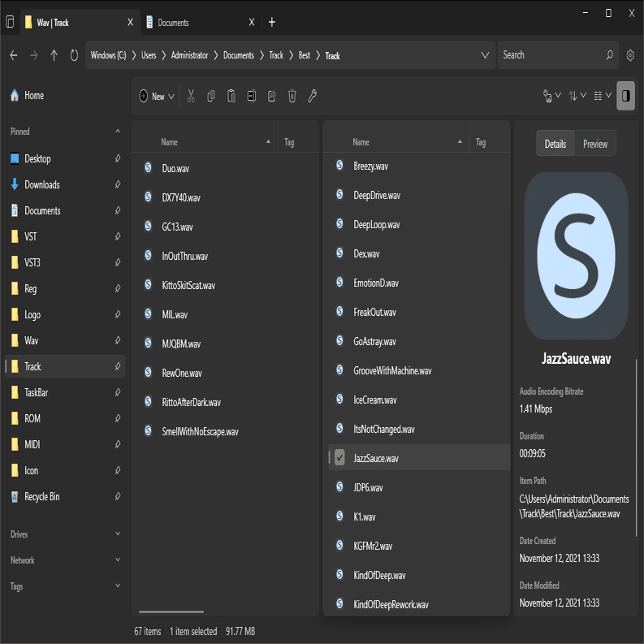Toggle the details pane button
Viewport: 644px width, 644px height.
pyautogui.click(x=625, y=96)
